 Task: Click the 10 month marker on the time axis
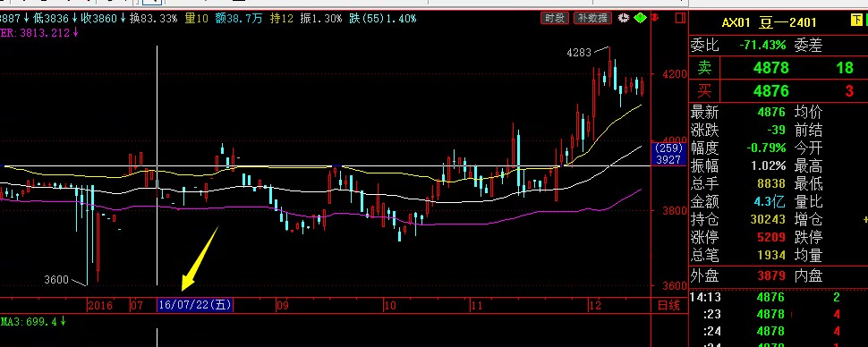pos(390,306)
